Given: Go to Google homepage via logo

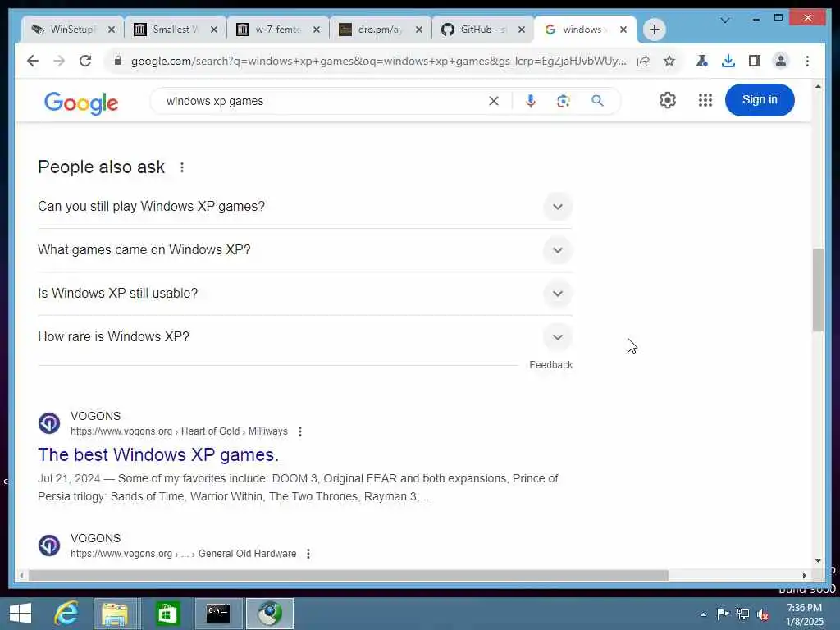Looking at the screenshot, I should click(81, 103).
